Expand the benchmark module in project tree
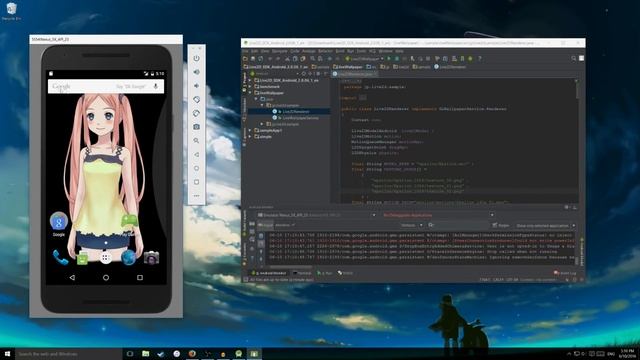This screenshot has width=640, height=360. (250, 87)
